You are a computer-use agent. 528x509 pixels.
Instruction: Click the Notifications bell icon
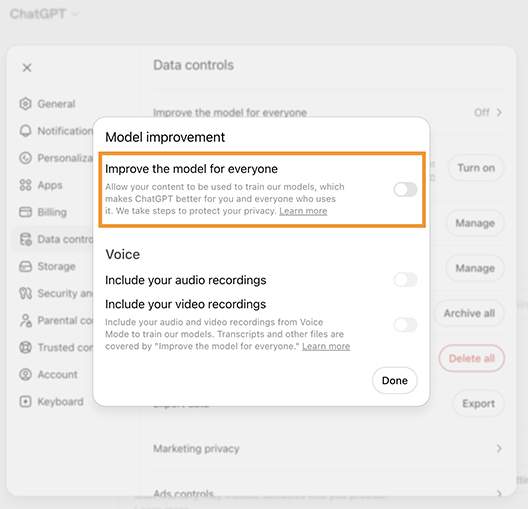[x=26, y=131]
